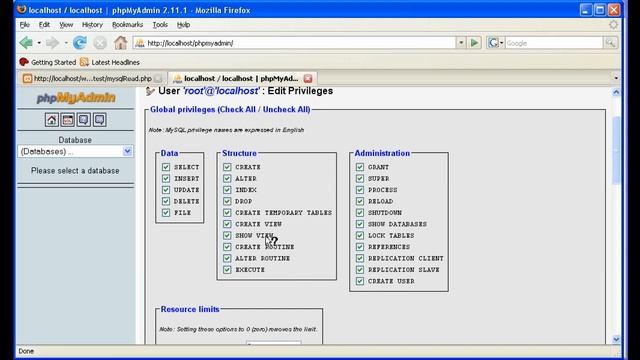The height and width of the screenshot is (360, 640).
Task: Open the File menu
Action: (x=24, y=24)
